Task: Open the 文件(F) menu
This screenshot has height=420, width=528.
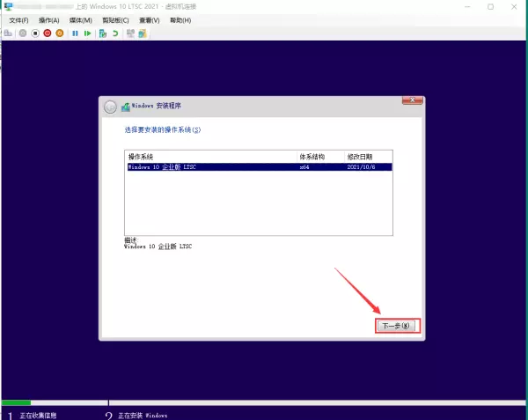Action: pos(18,20)
